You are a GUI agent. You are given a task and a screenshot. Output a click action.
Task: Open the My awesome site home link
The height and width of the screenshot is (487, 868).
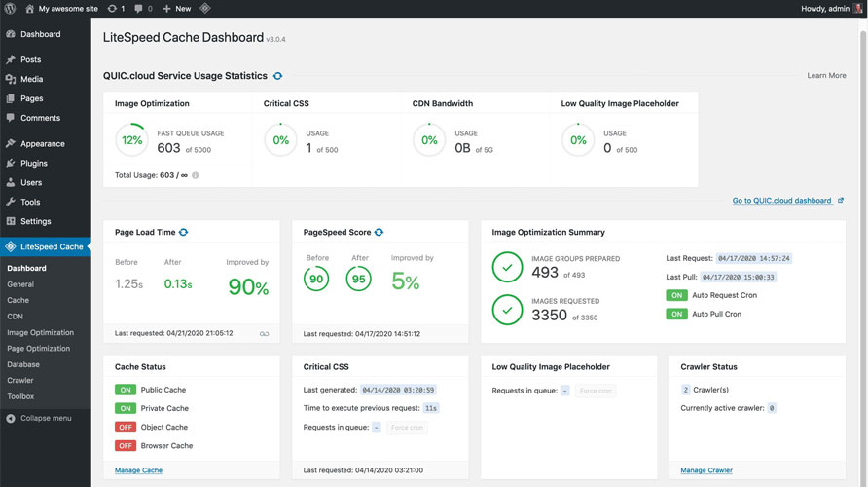(x=61, y=9)
